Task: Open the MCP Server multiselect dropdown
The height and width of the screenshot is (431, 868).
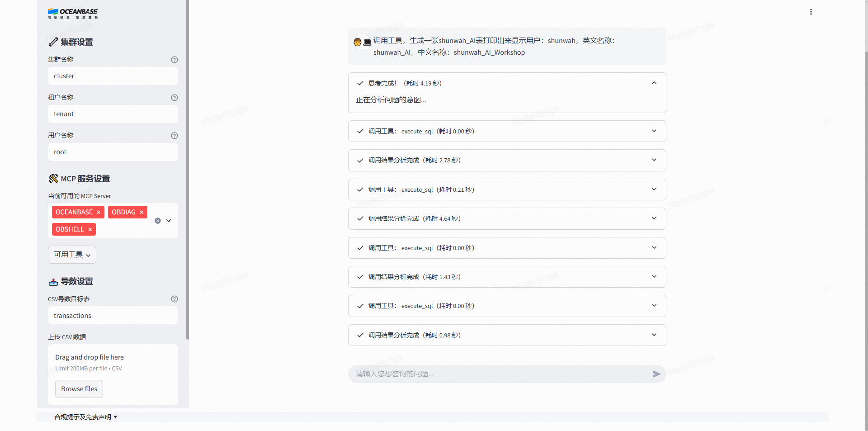Action: tap(169, 221)
